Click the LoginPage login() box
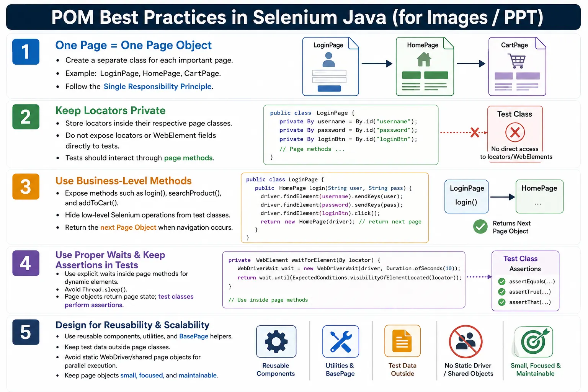The width and height of the screenshot is (588, 392). (466, 196)
